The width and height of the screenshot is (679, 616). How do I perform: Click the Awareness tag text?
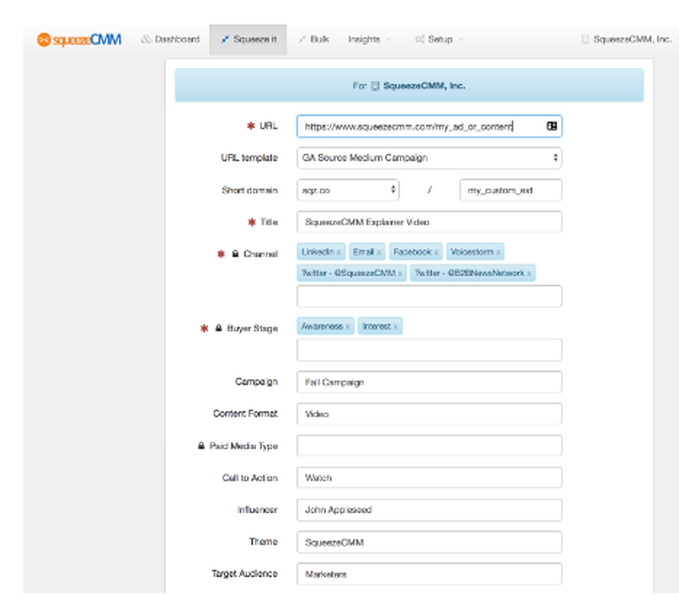(x=322, y=326)
